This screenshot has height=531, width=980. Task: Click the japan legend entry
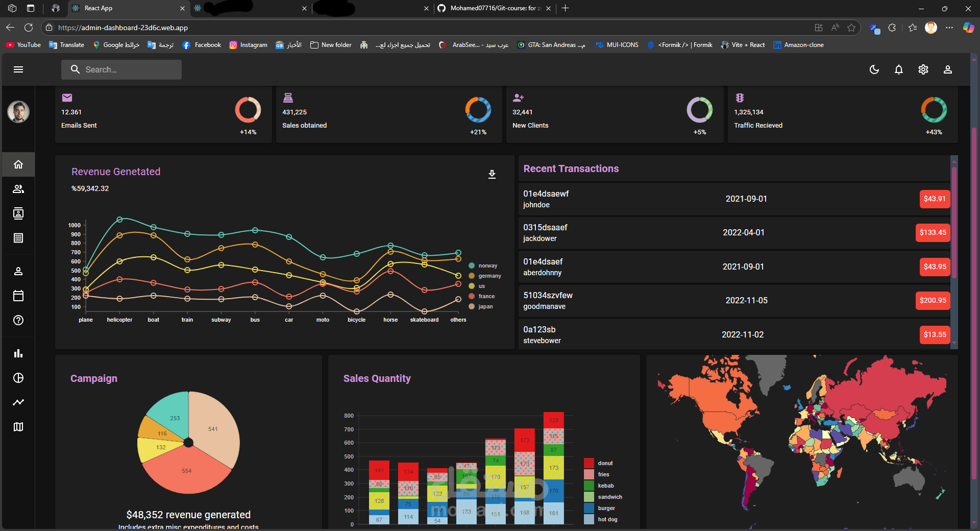[x=481, y=306]
